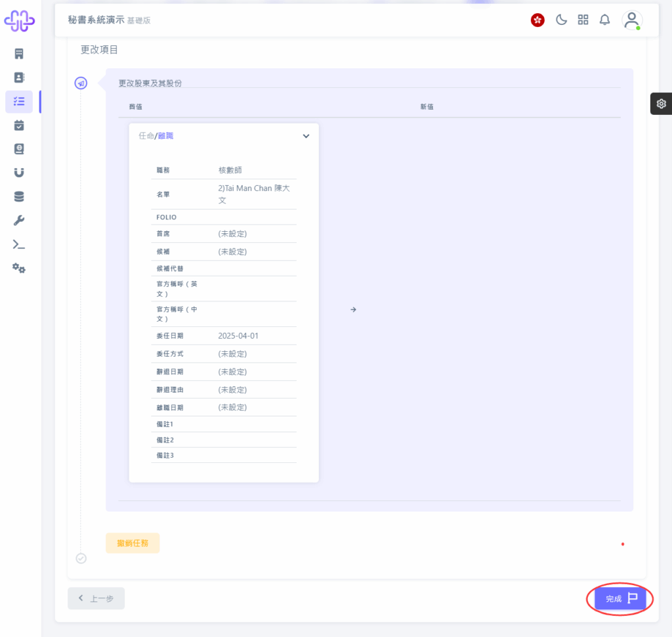Click the 官方稱呼（英文）row label
The image size is (672, 637).
[x=177, y=289]
